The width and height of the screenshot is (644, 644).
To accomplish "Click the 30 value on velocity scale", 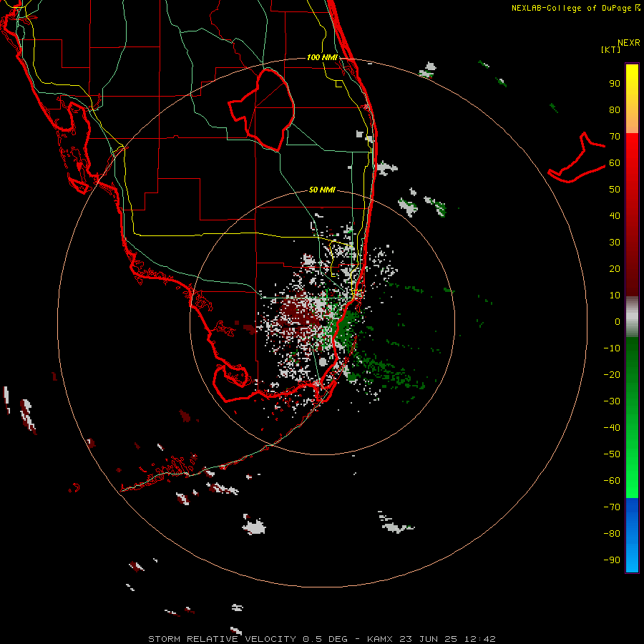I will tap(615, 243).
